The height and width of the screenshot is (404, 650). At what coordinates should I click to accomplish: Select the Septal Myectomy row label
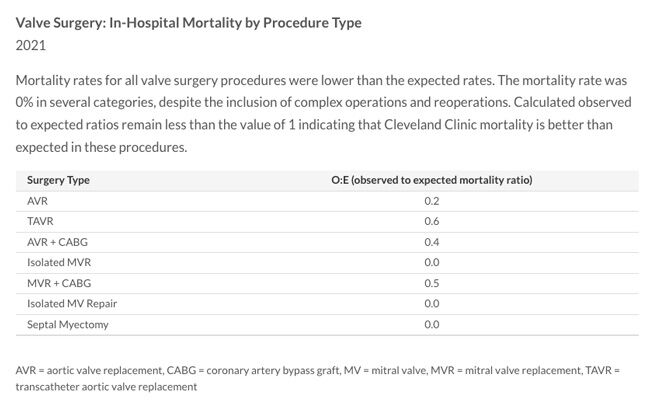[x=66, y=324]
